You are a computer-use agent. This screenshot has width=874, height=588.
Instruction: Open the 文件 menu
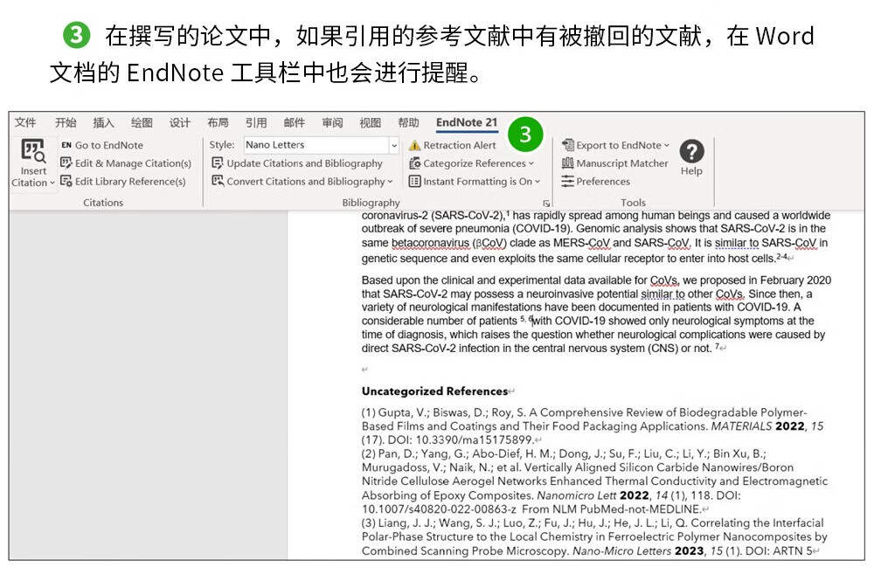pyautogui.click(x=25, y=123)
